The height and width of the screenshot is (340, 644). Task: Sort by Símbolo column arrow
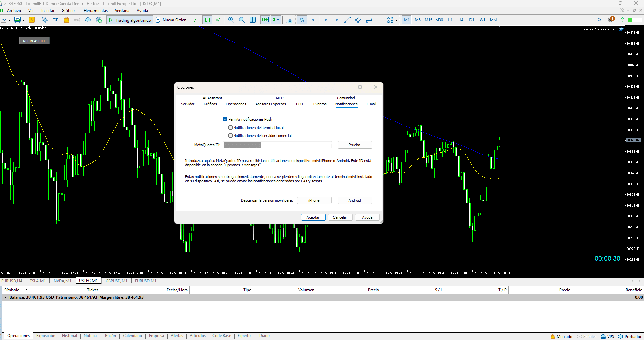point(26,290)
